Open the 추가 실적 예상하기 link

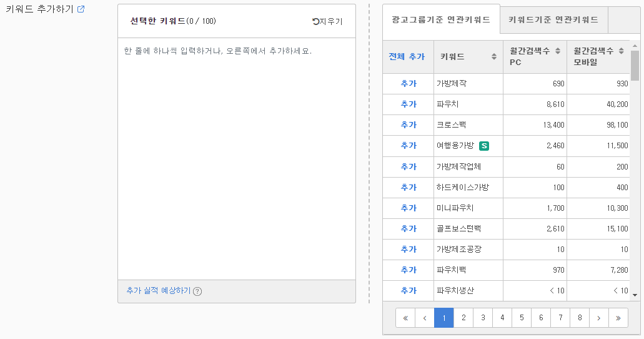tap(159, 290)
